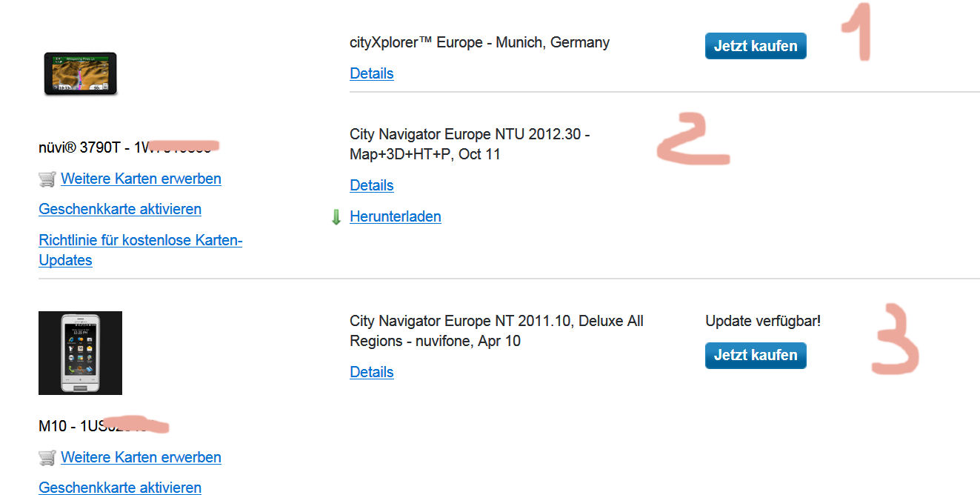This screenshot has height=495, width=980.
Task: Click the Update verfügbar notice text
Action: 763,321
